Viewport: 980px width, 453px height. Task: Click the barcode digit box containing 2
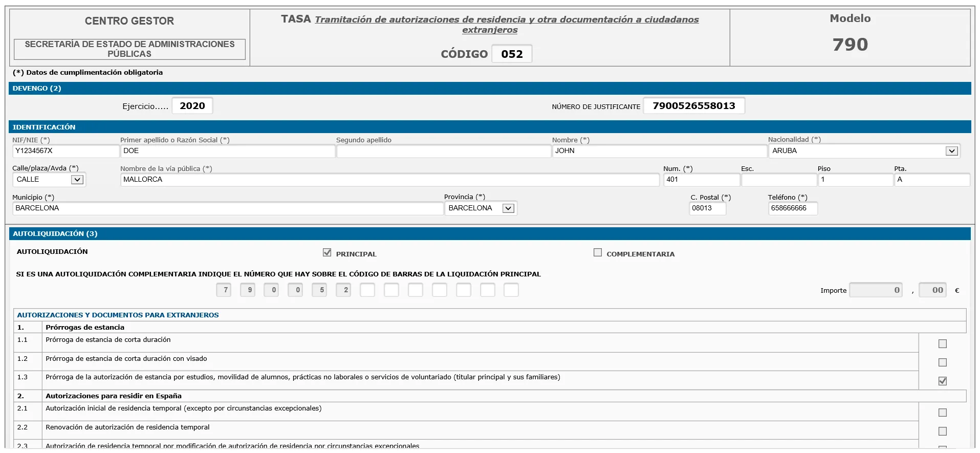[x=343, y=290]
